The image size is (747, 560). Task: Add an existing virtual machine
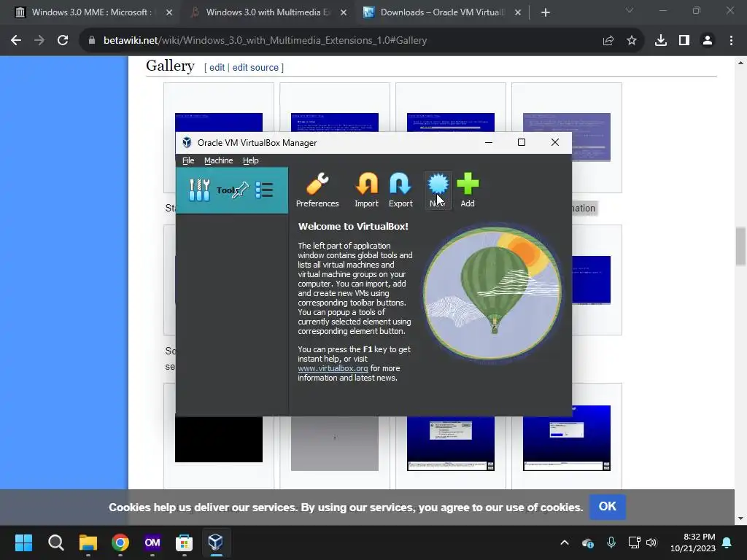click(x=468, y=190)
